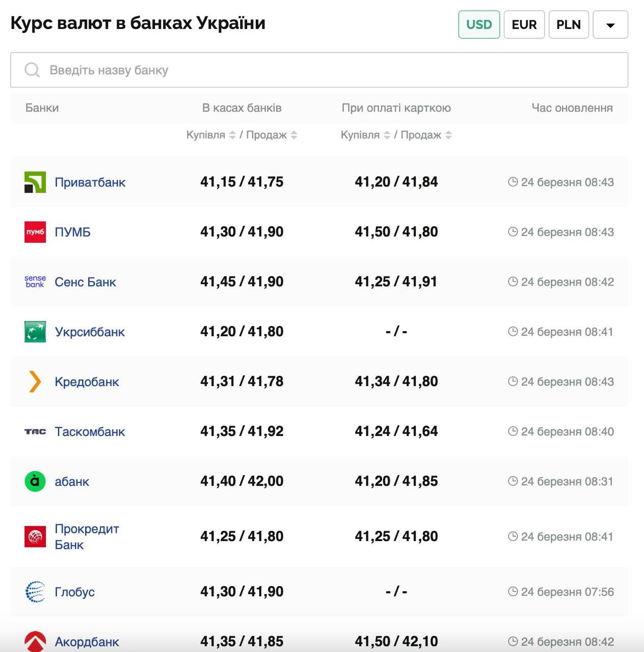Open the extra currencies dropdown arrow
Screen dimensions: 644x652
point(610,24)
